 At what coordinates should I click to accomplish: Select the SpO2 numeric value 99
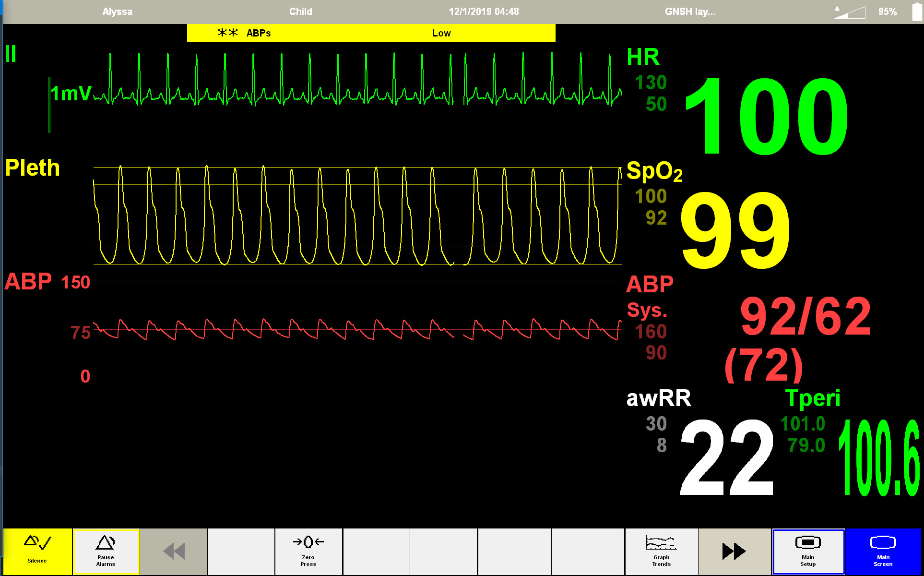[x=734, y=229]
